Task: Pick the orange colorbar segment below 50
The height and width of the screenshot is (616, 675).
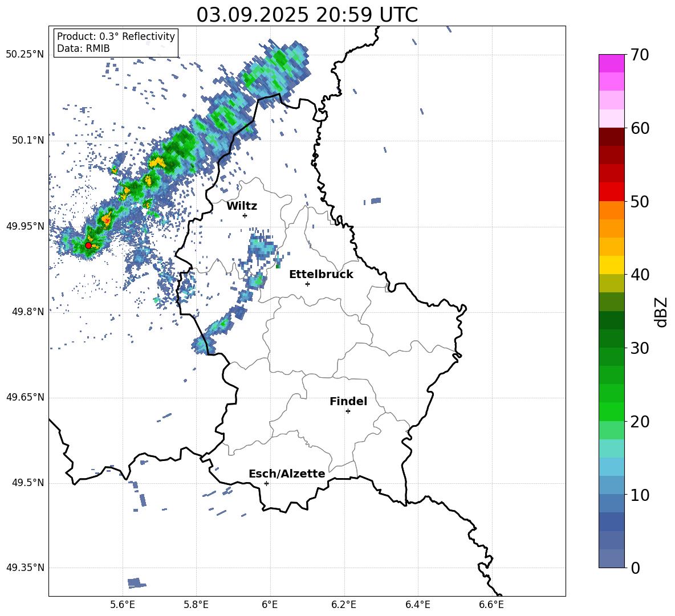Action: [611, 210]
